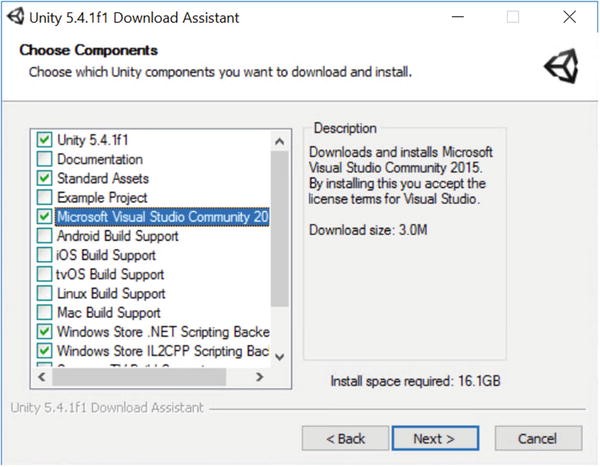The image size is (600, 467).
Task: Click the horizontal scroll left arrow
Action: 42,377
